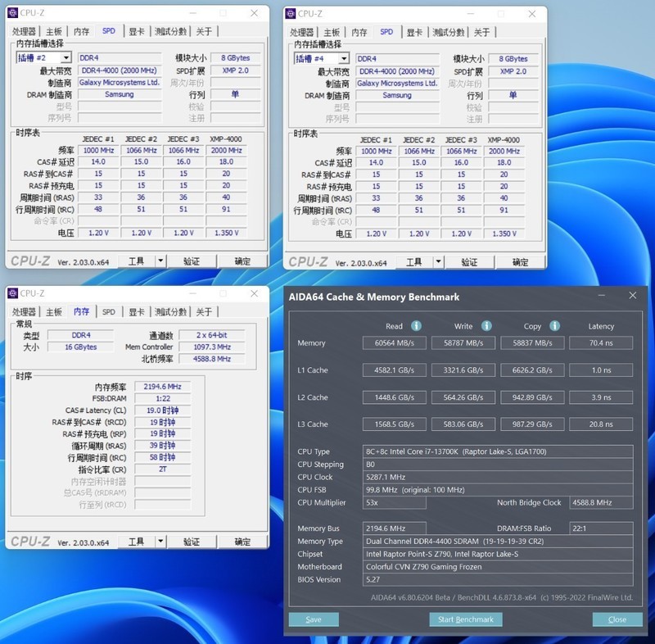Click the 确定 button in the memory window
This screenshot has width=655, height=644.
click(x=242, y=541)
